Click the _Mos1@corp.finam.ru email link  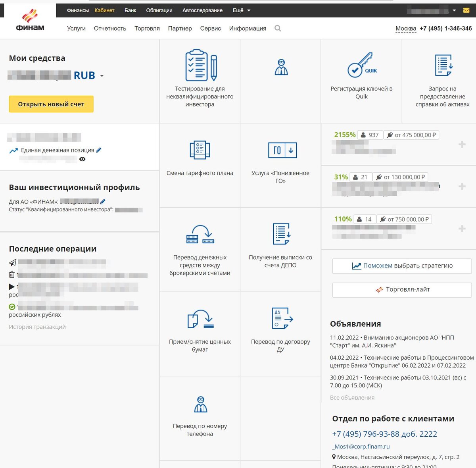point(361,446)
